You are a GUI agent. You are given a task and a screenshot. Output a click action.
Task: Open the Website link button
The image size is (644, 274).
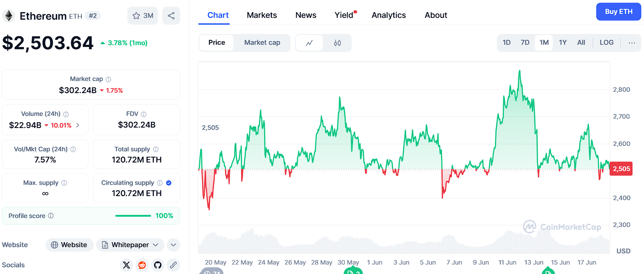(x=69, y=245)
